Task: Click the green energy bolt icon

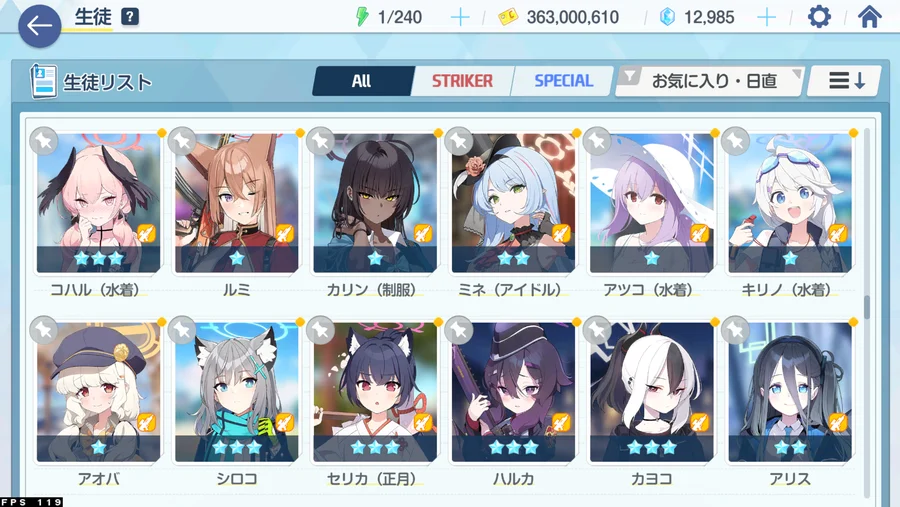Action: (x=362, y=17)
